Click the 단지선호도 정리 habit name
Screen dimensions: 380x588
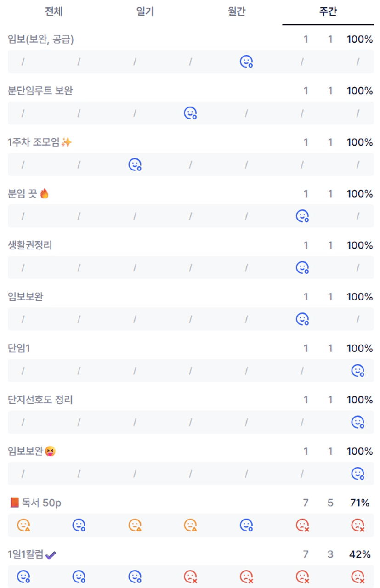point(40,400)
